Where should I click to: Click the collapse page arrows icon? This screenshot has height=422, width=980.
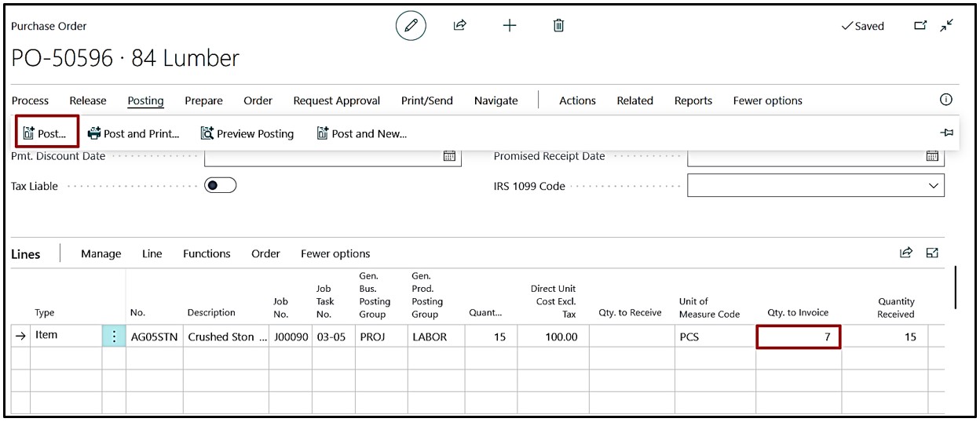(x=947, y=26)
